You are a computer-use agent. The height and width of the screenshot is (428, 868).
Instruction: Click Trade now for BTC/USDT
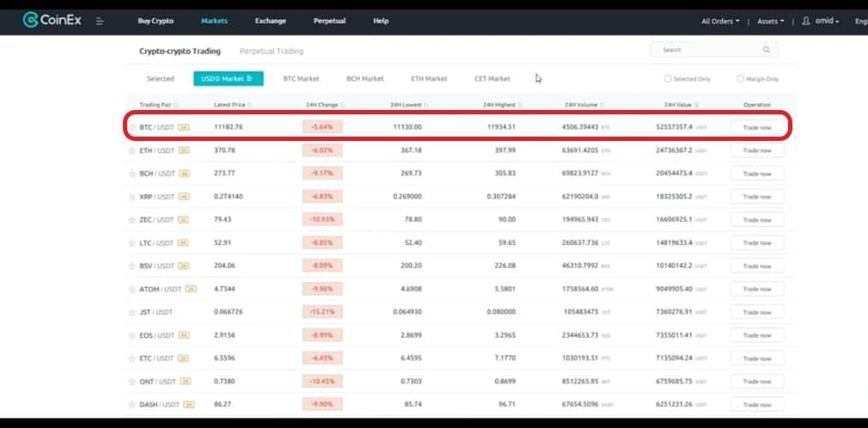pyautogui.click(x=757, y=127)
